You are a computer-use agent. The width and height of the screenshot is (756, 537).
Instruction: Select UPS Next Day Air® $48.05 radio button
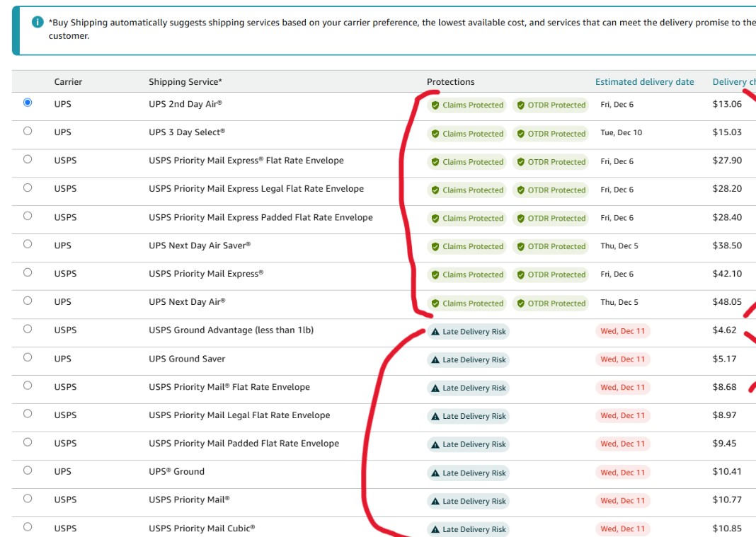pyautogui.click(x=28, y=300)
